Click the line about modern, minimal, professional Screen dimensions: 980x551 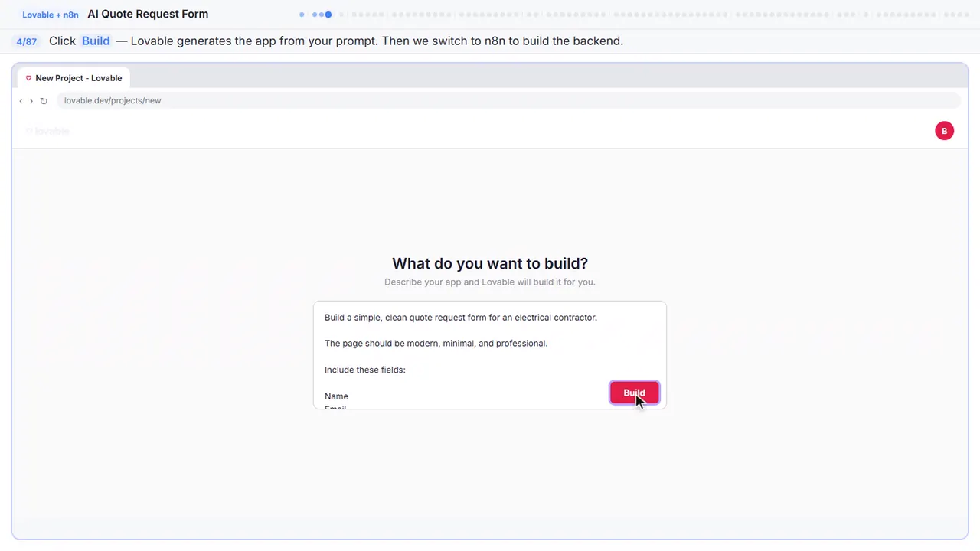pos(436,344)
